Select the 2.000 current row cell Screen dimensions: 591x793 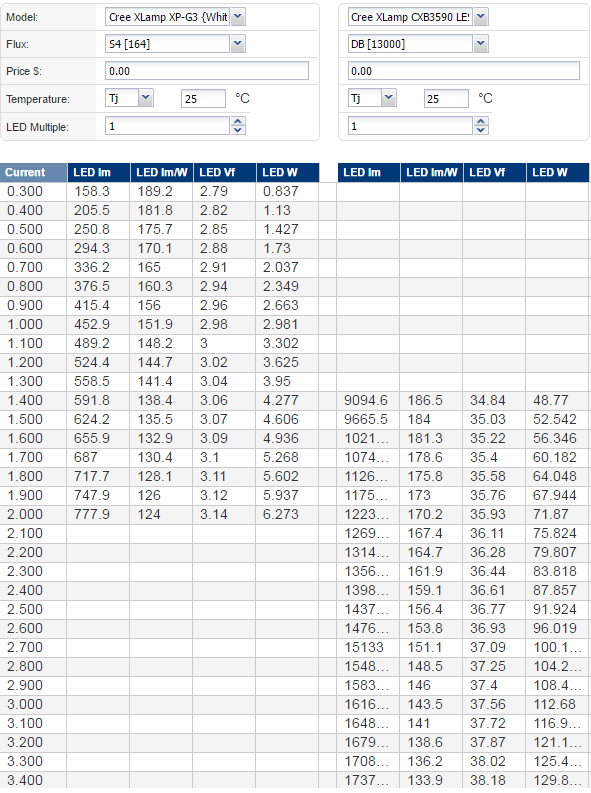coord(33,514)
